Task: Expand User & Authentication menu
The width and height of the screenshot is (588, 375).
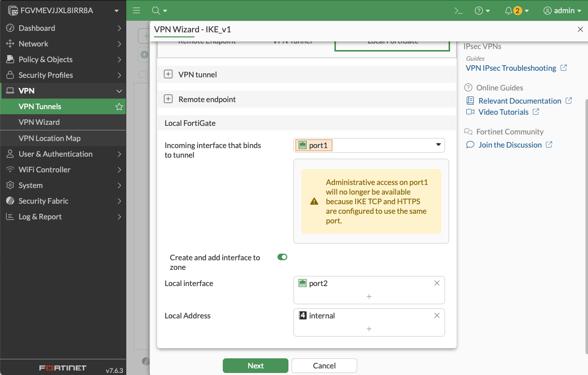Action: 63,154
